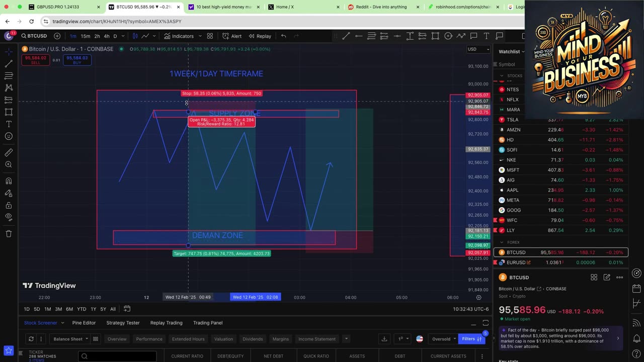Toggle stay in drawing mode
644x362 pixels.
[x=9, y=193]
